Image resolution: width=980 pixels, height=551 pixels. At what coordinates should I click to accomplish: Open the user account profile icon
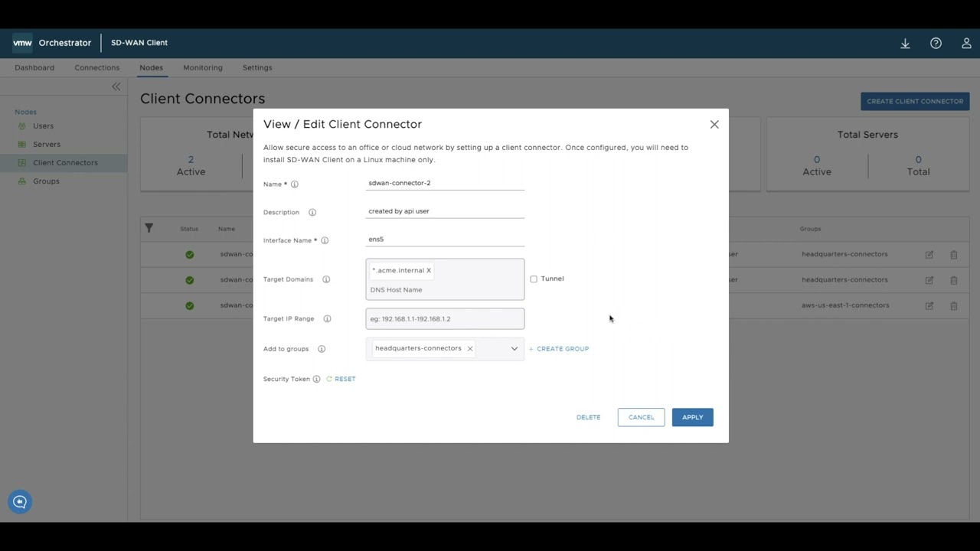966,44
